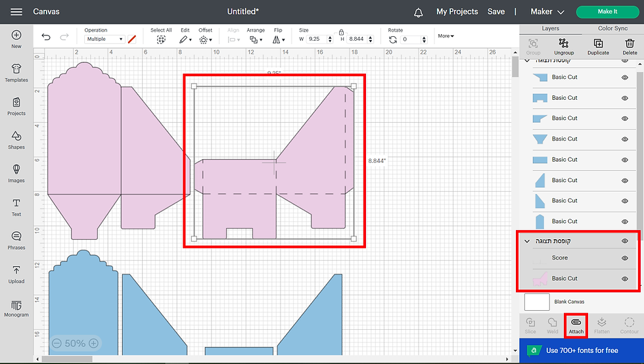644x364 pixels.
Task: Zoom in with the plus icon
Action: point(93,343)
